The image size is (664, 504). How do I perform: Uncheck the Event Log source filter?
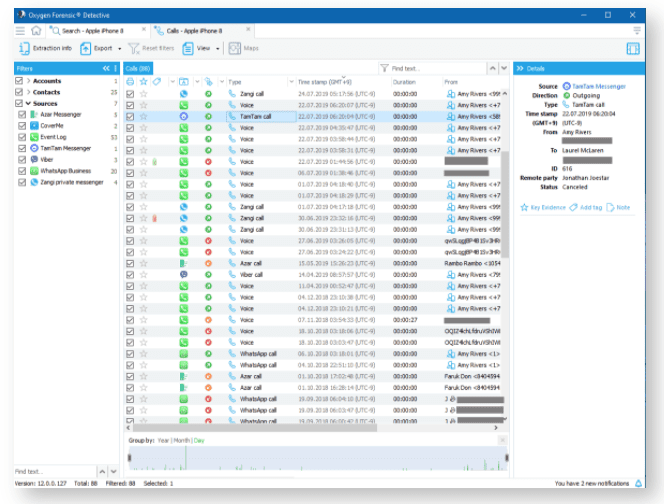[x=23, y=136]
